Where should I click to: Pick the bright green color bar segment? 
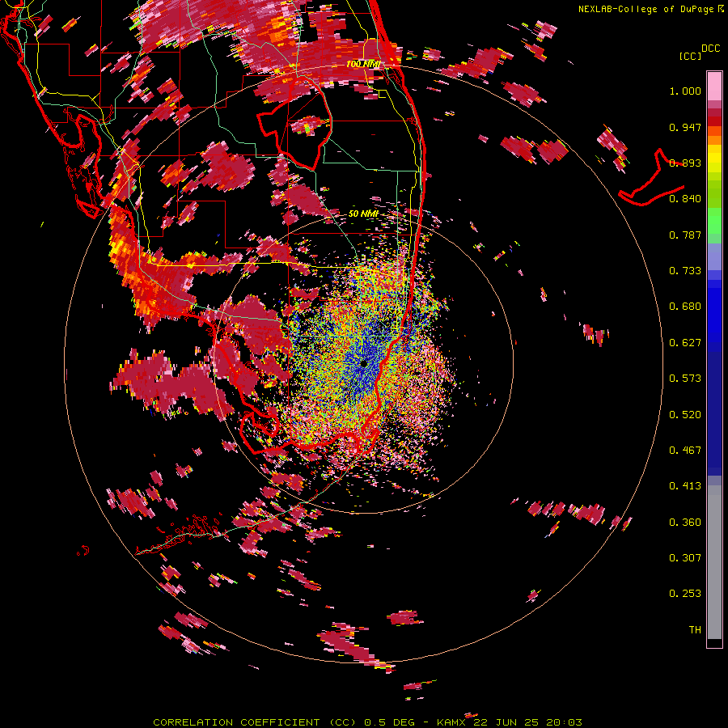714,221
